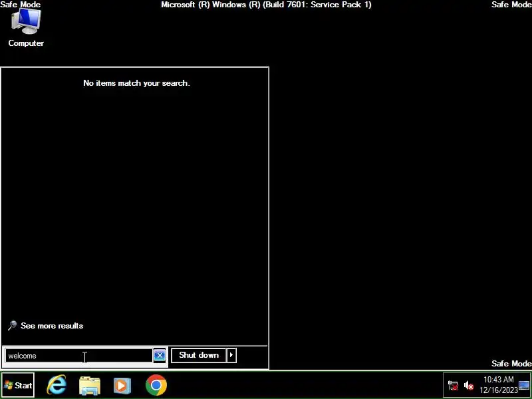Select the Computer desktop icon

26,28
